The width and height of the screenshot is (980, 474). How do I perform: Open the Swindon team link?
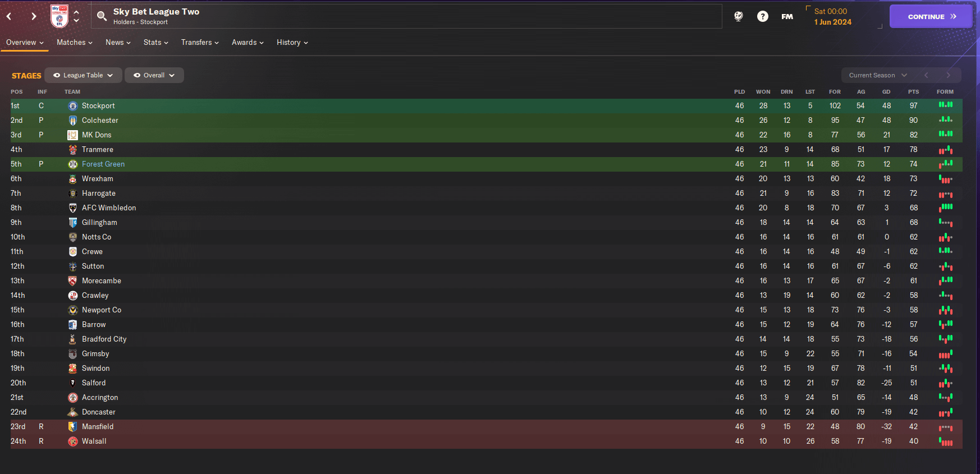pos(95,368)
